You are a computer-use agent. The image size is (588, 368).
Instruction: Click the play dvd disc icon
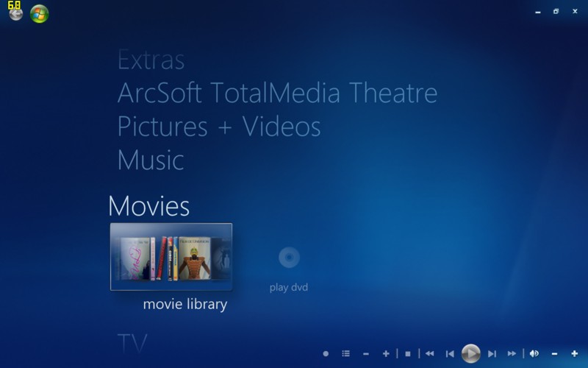click(289, 258)
